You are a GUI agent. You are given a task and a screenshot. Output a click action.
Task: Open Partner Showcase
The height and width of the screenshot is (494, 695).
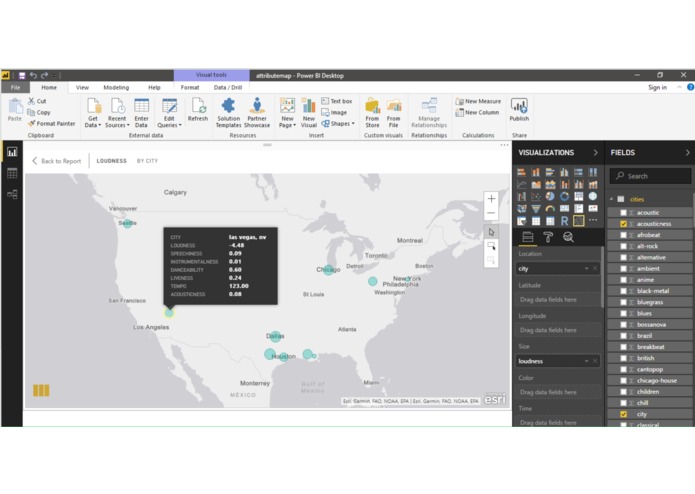257,113
